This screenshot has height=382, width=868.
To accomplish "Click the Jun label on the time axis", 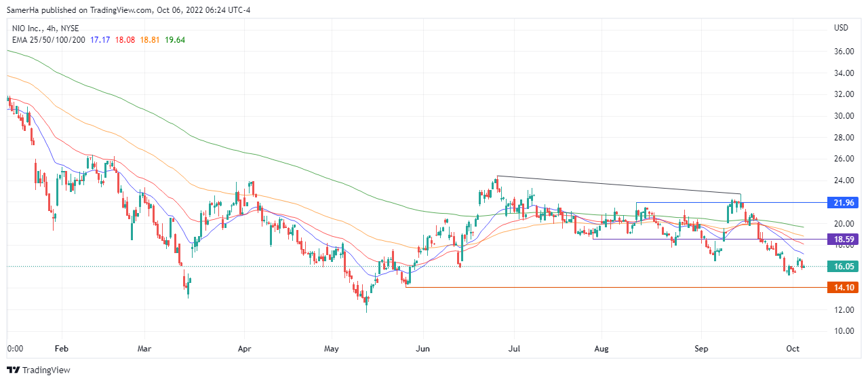I will (x=423, y=349).
